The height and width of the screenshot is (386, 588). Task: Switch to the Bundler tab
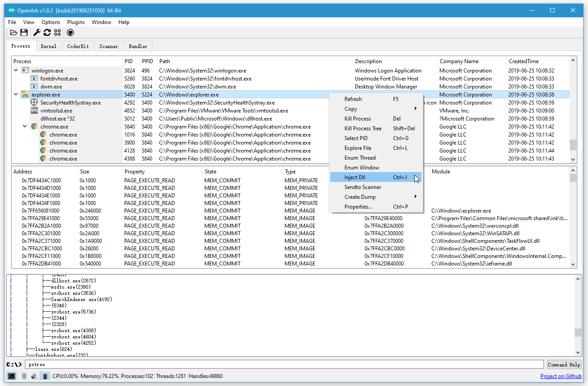click(138, 46)
